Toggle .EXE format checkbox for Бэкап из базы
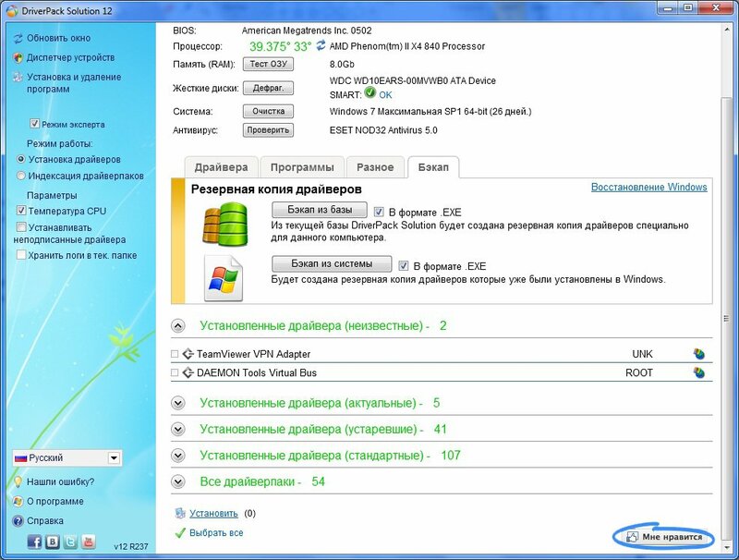739x560 pixels. click(x=379, y=212)
